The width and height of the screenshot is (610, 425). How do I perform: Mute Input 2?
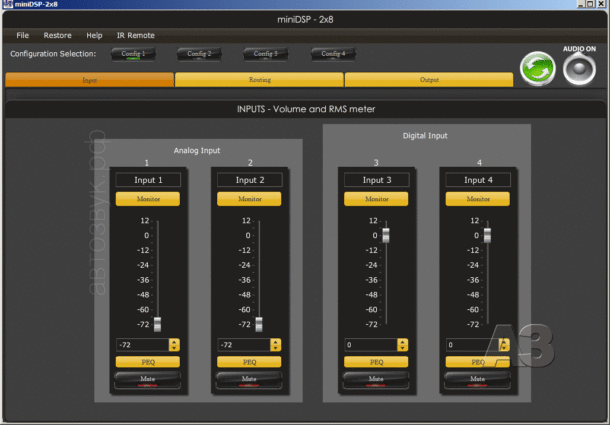[249, 380]
